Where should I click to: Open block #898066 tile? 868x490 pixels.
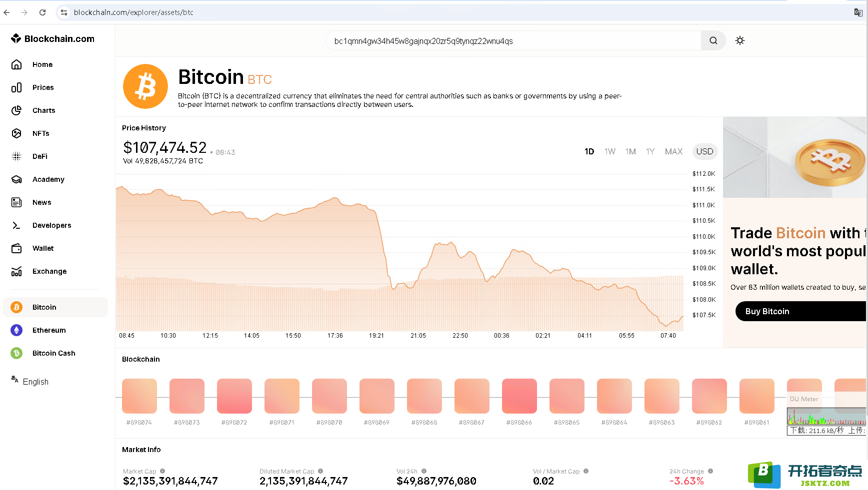519,396
